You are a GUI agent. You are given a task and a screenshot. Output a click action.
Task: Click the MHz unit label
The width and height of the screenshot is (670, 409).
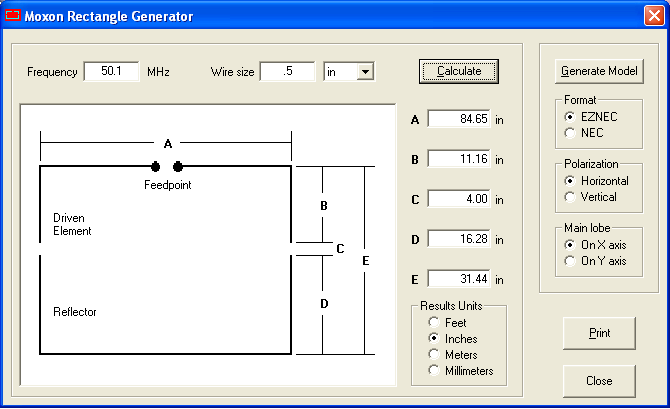click(158, 72)
